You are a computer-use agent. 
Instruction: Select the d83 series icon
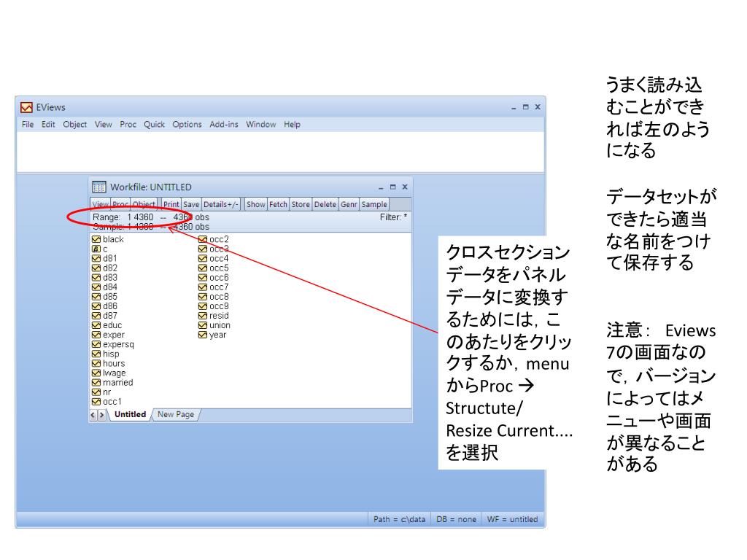point(96,278)
